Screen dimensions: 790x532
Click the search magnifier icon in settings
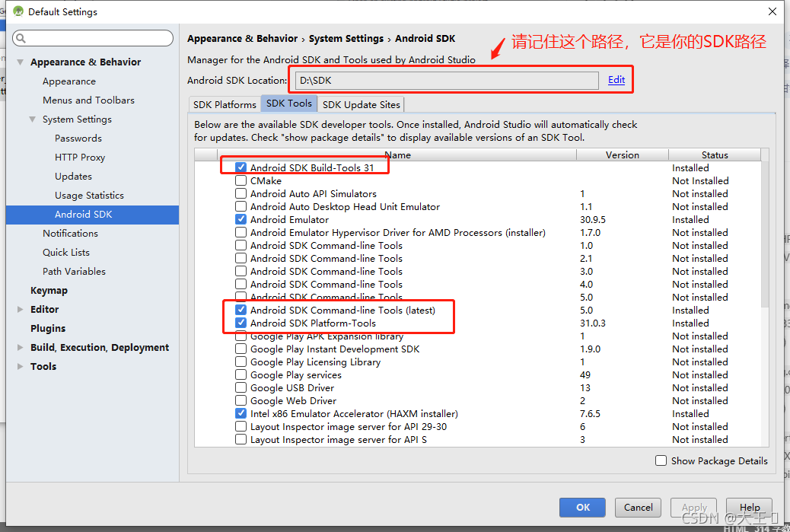click(x=21, y=38)
